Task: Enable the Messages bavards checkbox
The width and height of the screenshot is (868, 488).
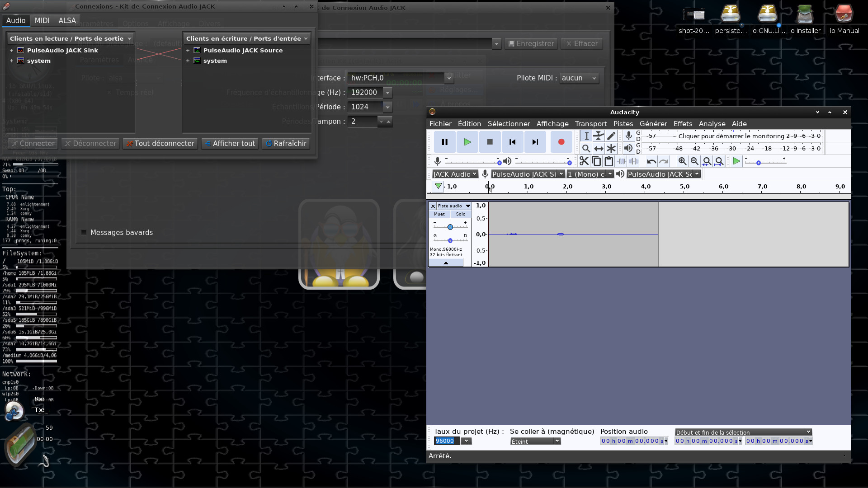Action: (84, 232)
